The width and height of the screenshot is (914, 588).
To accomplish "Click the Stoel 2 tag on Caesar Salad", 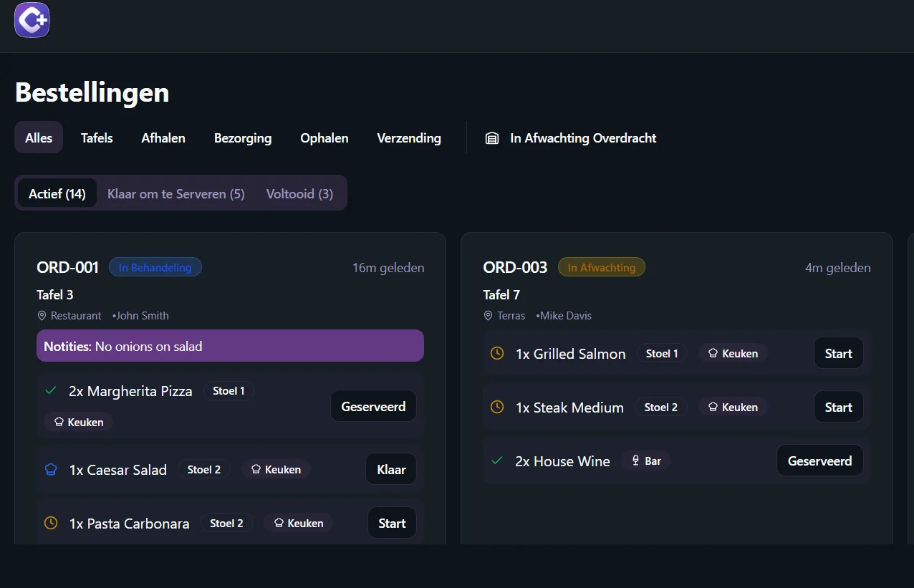I will pos(204,469).
